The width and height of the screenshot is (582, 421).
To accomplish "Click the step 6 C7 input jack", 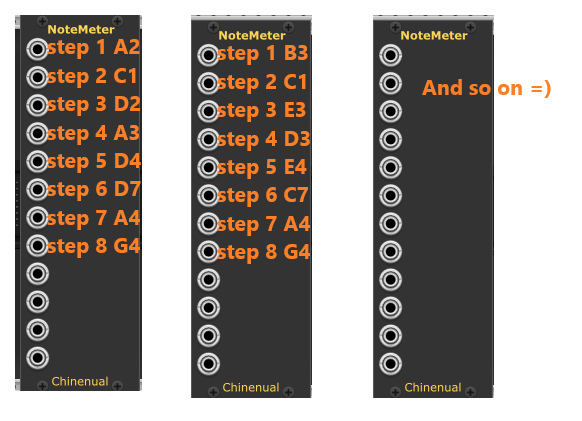I will coord(208,196).
